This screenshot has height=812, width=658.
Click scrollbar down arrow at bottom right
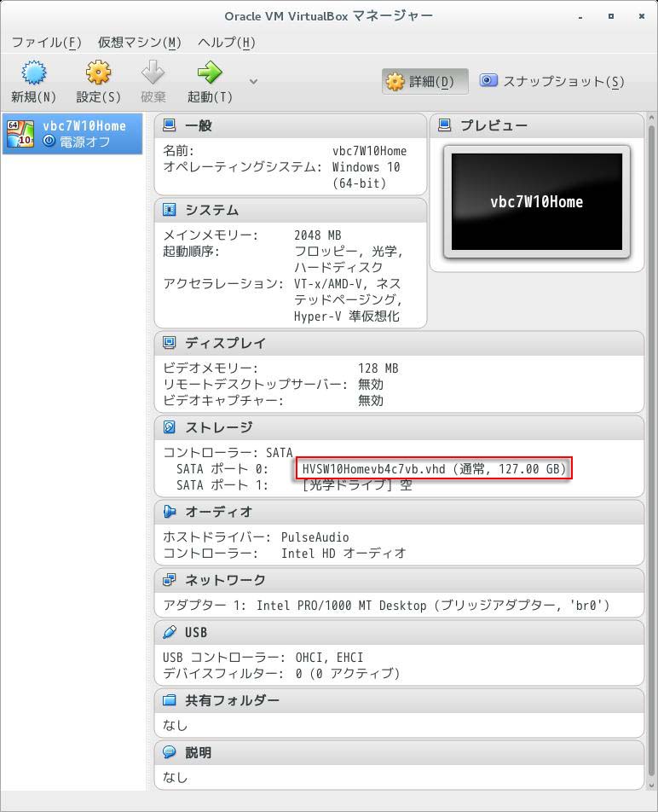(x=651, y=786)
